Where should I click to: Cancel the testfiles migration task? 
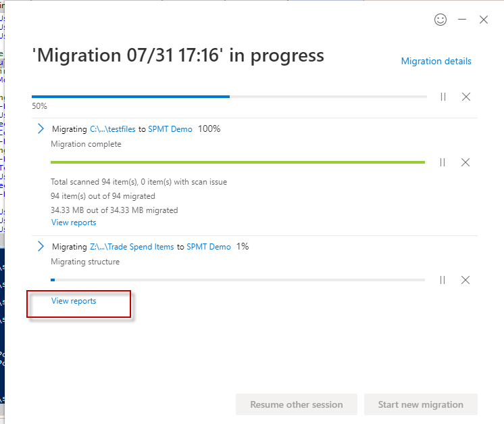click(465, 162)
